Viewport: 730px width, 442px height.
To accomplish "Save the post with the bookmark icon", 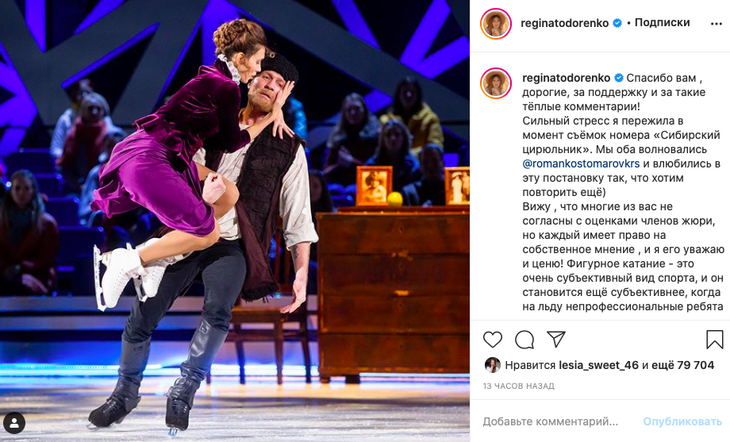I will [714, 340].
